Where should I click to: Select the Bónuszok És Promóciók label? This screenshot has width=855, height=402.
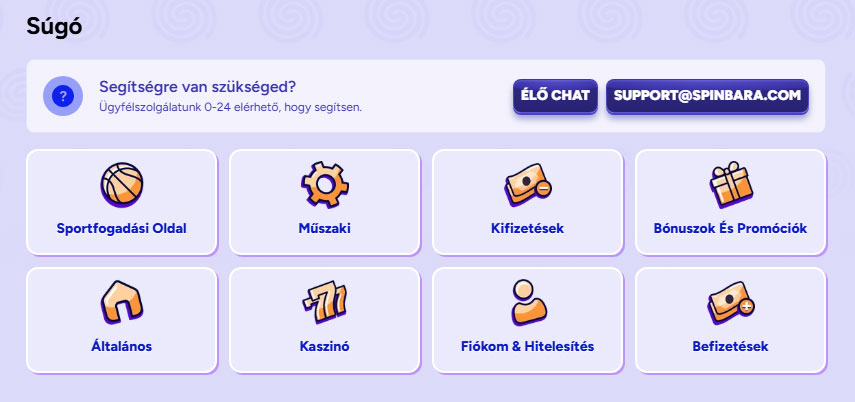(730, 228)
